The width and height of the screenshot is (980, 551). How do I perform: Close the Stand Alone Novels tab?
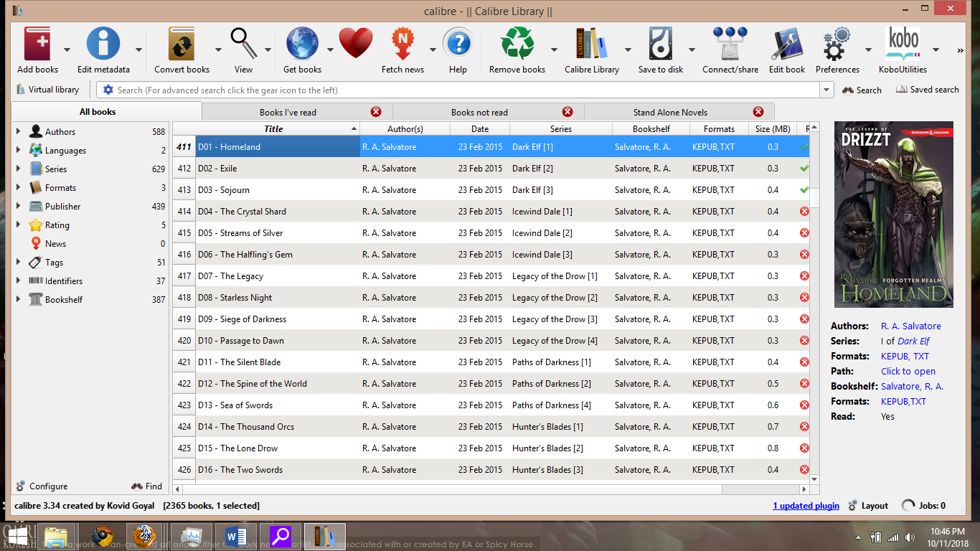click(758, 112)
